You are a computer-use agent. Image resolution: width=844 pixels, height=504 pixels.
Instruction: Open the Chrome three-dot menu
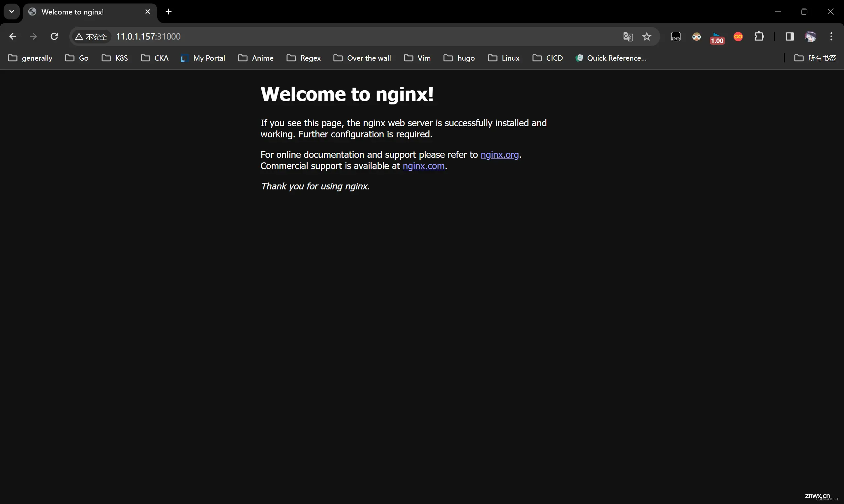831,36
